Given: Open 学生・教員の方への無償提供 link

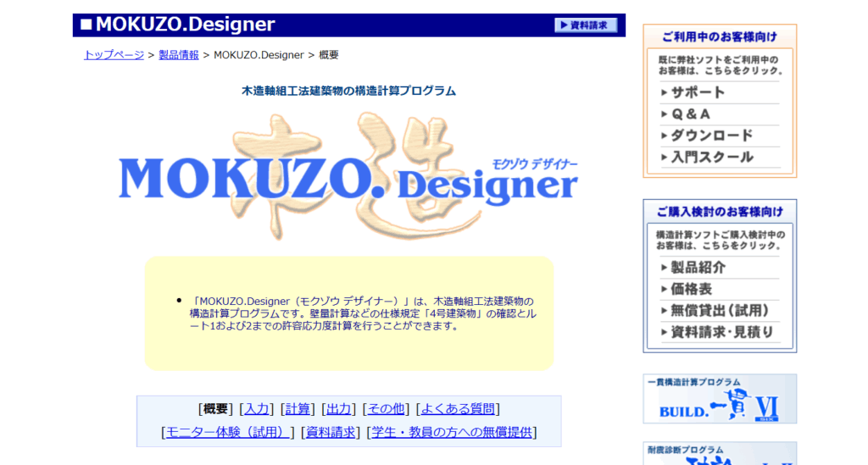Looking at the screenshot, I should point(452,432).
